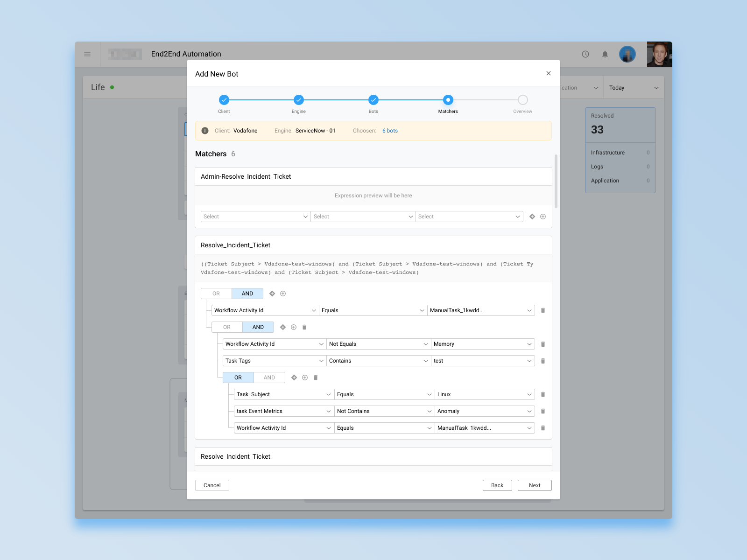Click the Next button
The width and height of the screenshot is (747, 560).
[534, 485]
